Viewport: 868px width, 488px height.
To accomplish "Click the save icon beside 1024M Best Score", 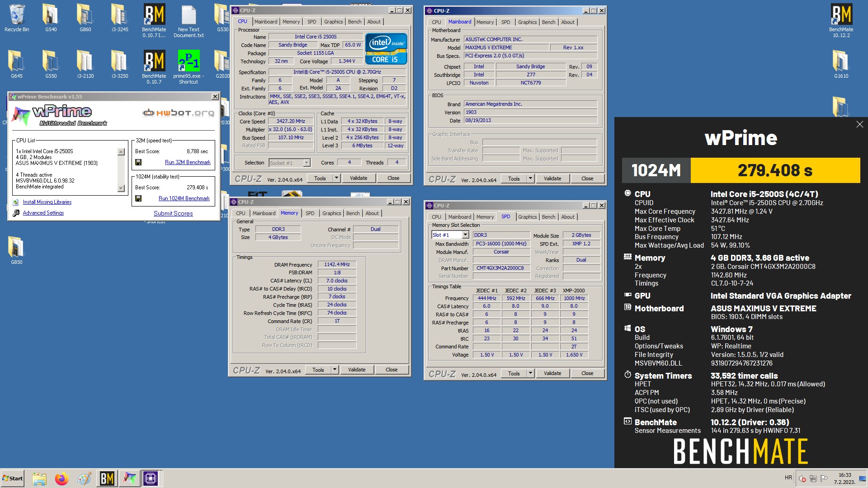I will 138,198.
